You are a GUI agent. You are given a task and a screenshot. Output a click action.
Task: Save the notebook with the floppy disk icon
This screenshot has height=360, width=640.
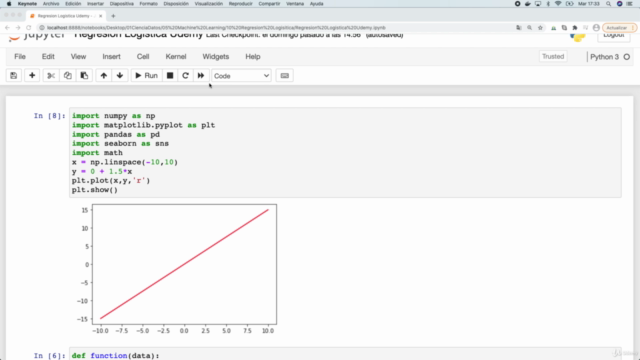coord(13,76)
